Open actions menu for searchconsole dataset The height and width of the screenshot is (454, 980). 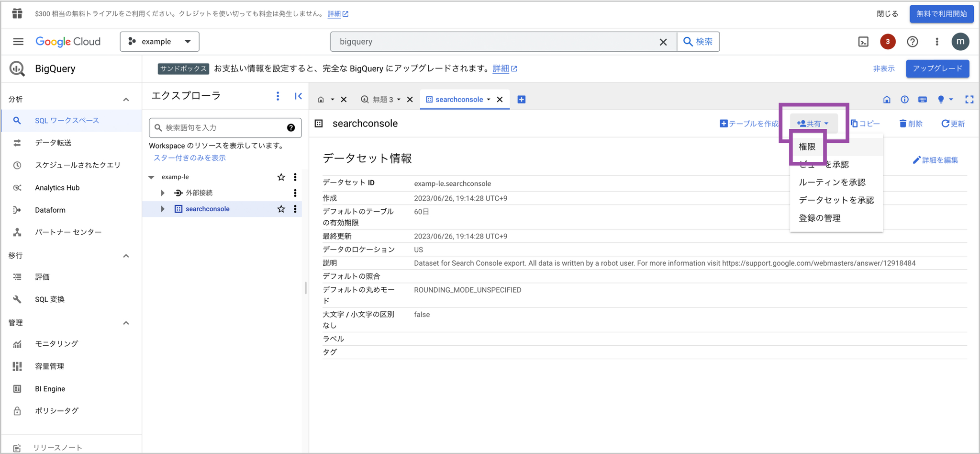[x=295, y=209]
